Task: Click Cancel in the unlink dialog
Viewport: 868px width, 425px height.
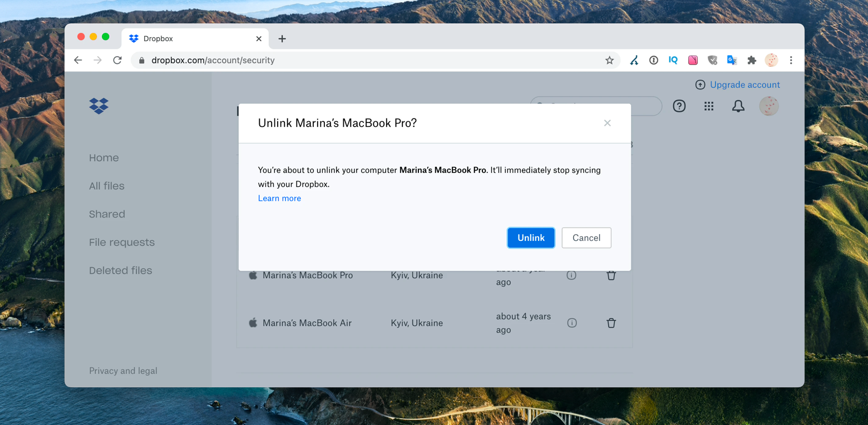Action: point(586,238)
